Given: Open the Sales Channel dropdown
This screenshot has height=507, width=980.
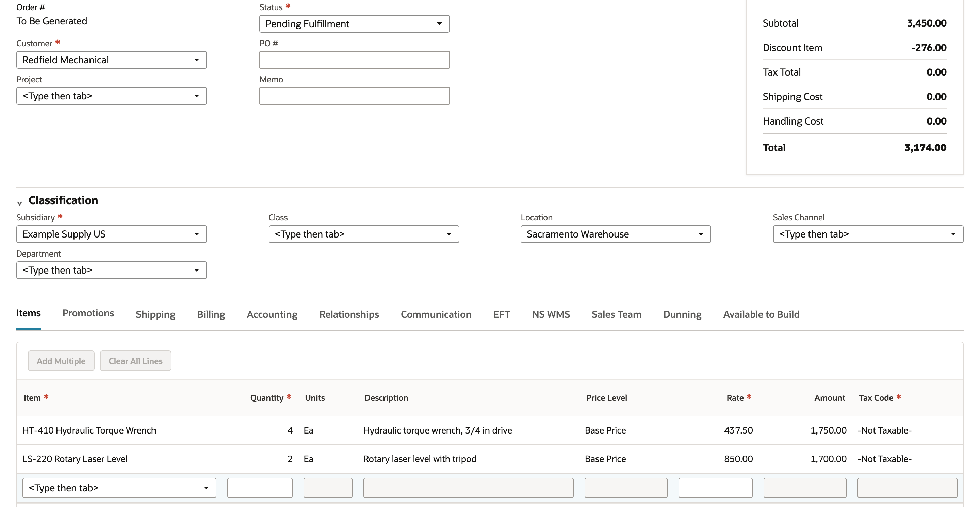Looking at the screenshot, I should coord(868,234).
